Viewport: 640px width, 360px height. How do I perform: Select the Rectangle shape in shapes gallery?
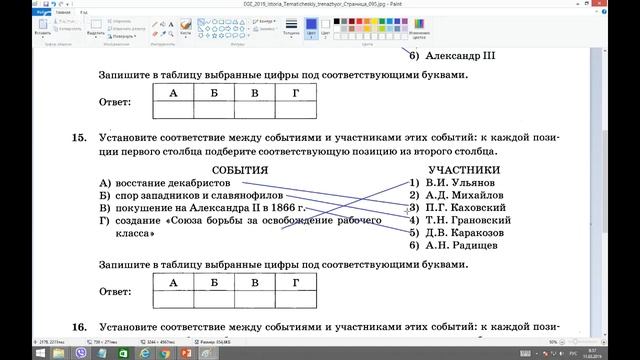click(221, 22)
